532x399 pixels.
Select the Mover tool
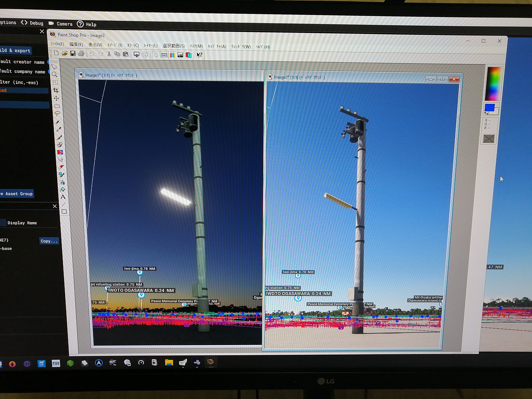[x=56, y=98]
